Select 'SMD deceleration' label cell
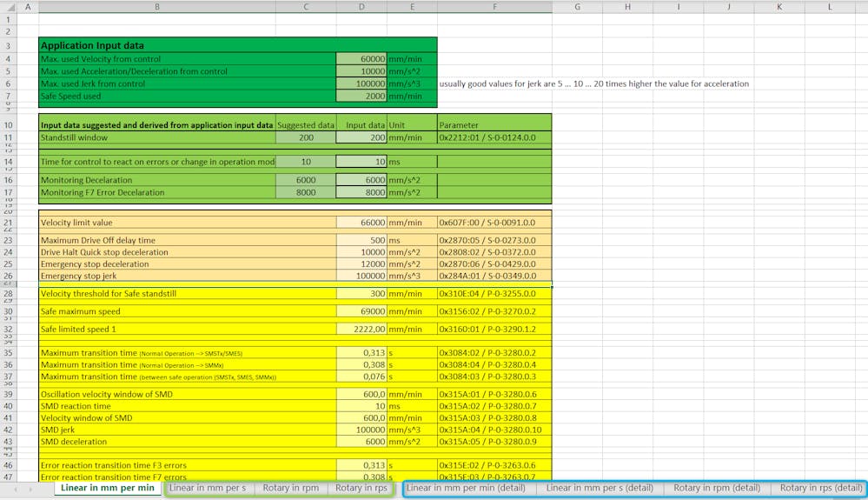 [188, 442]
